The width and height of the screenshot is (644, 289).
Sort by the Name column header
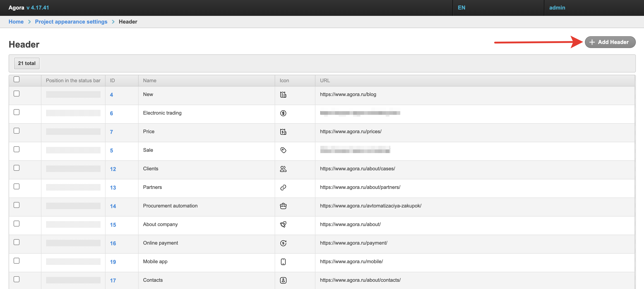pos(149,80)
